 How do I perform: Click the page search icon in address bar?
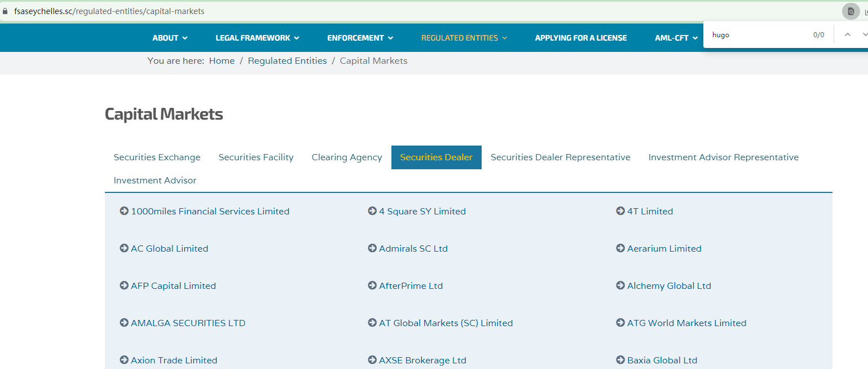tap(851, 11)
